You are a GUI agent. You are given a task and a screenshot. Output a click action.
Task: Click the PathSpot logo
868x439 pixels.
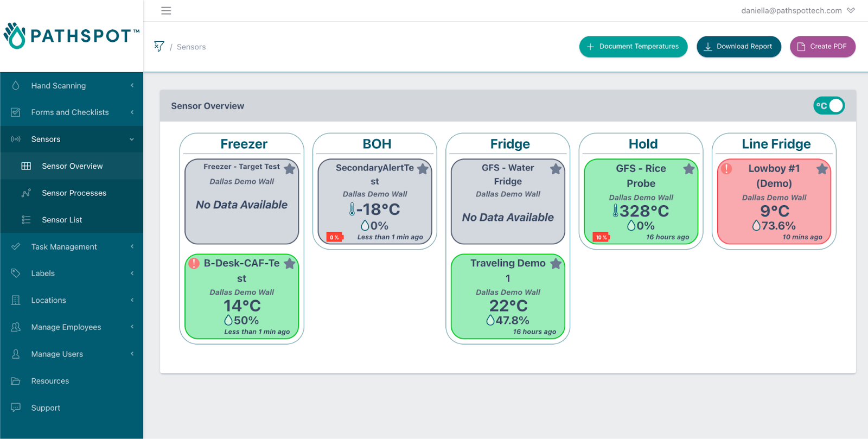pos(72,36)
